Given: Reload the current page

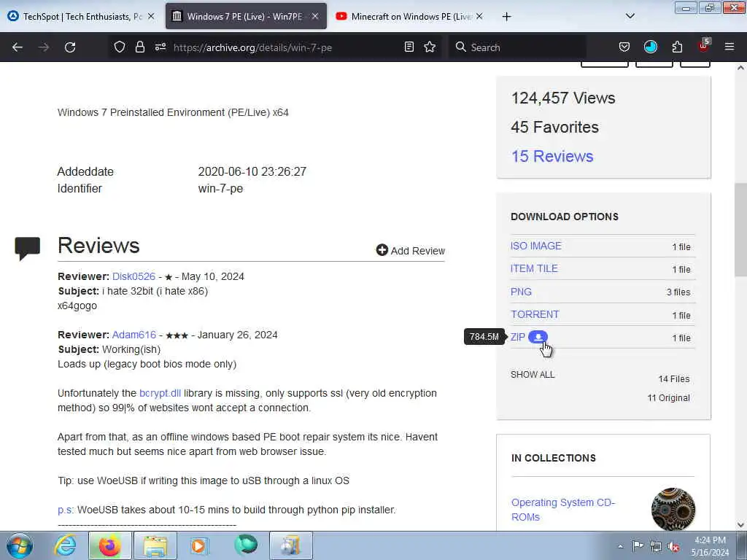Looking at the screenshot, I should tap(70, 47).
